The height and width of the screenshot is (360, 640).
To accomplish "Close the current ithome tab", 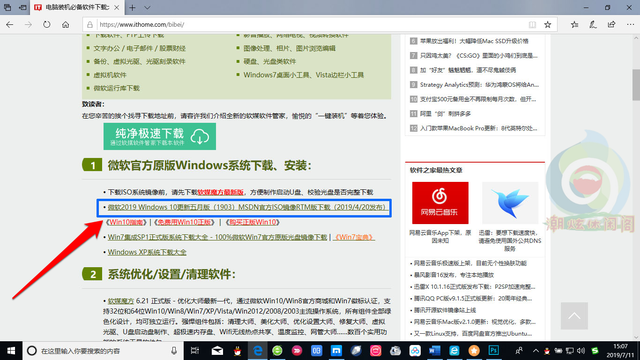I will pos(117,7).
